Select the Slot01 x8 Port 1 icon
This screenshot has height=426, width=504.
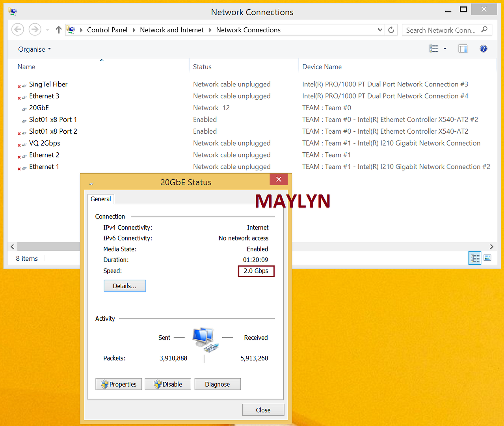point(24,121)
